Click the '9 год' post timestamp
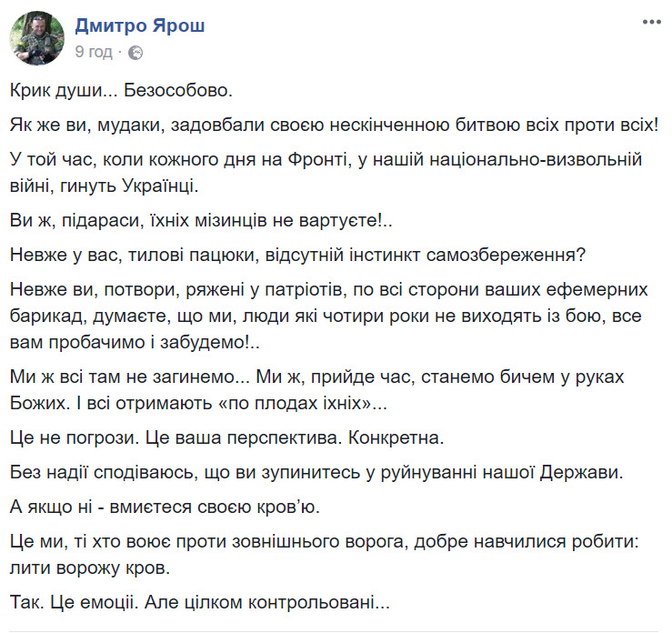Image resolution: width=672 pixels, height=633 pixels. click(x=94, y=52)
